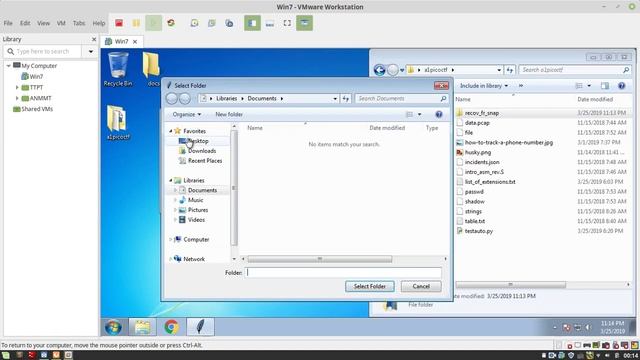Click the yellow suspend VM toolbar icon

point(136,23)
